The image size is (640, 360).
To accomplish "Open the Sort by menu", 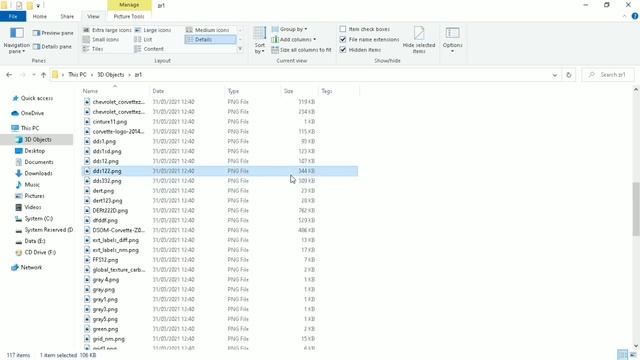I will (x=260, y=40).
